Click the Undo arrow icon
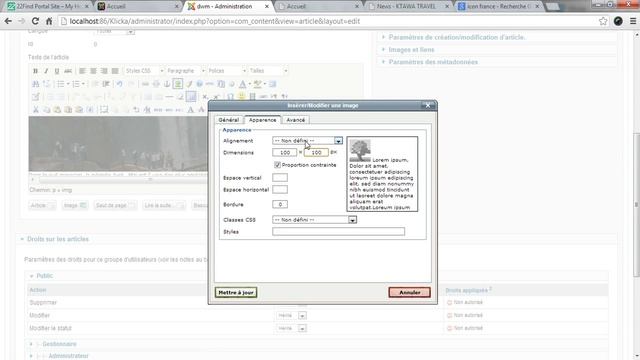This screenshot has width=640, height=360. 119,84
